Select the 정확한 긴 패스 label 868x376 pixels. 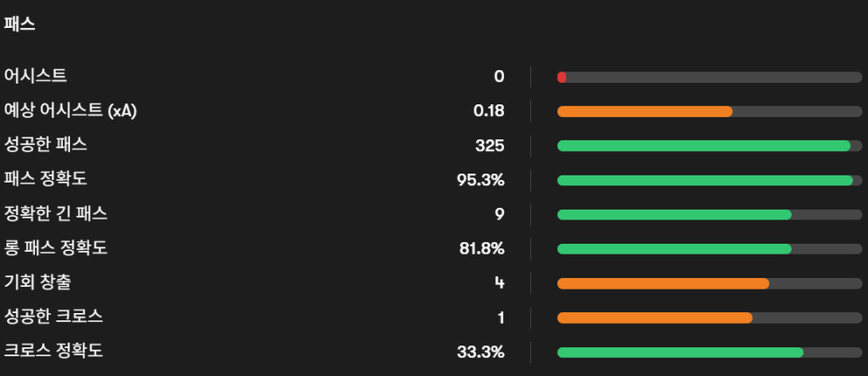56,213
